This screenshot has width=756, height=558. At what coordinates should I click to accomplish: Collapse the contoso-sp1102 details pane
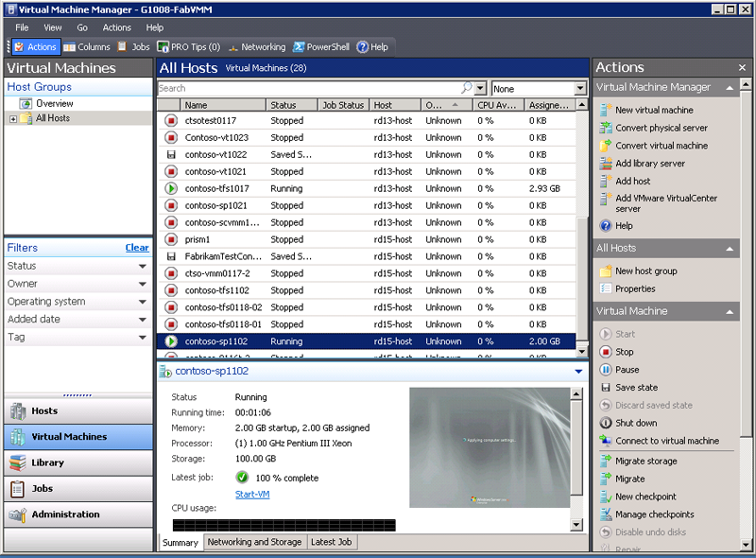[x=578, y=371]
